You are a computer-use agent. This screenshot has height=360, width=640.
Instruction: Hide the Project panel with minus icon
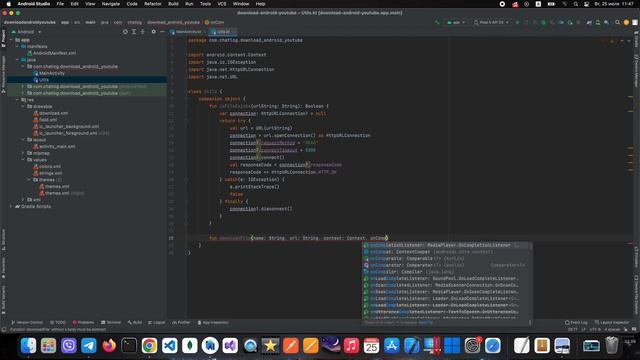point(162,32)
